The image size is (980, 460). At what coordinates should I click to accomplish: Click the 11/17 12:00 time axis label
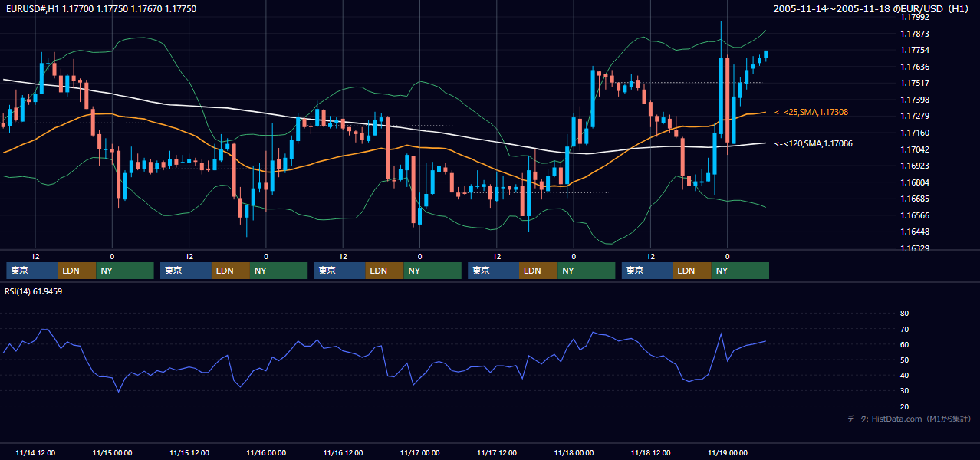click(x=497, y=452)
